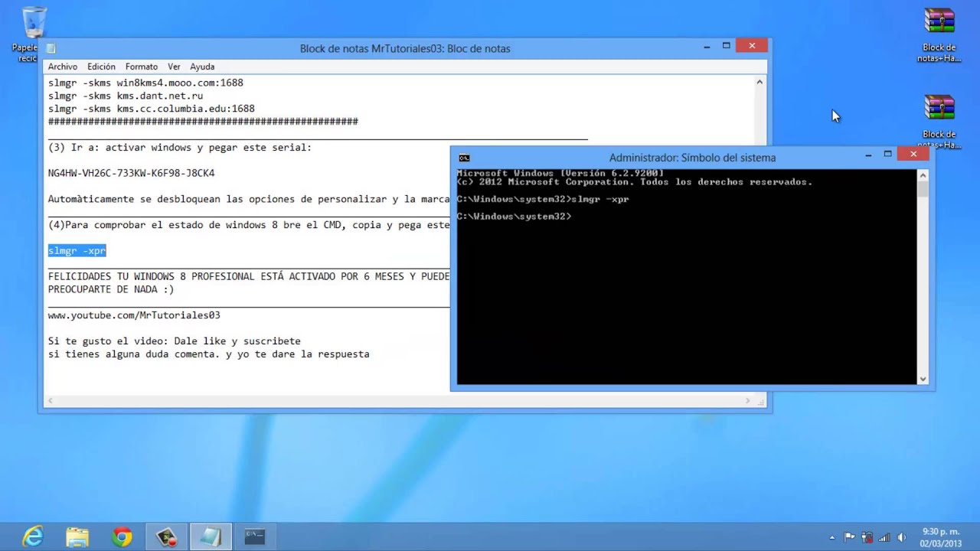Screen dimensions: 980x551
Task: Open the Action Center flag icon
Action: click(x=849, y=537)
